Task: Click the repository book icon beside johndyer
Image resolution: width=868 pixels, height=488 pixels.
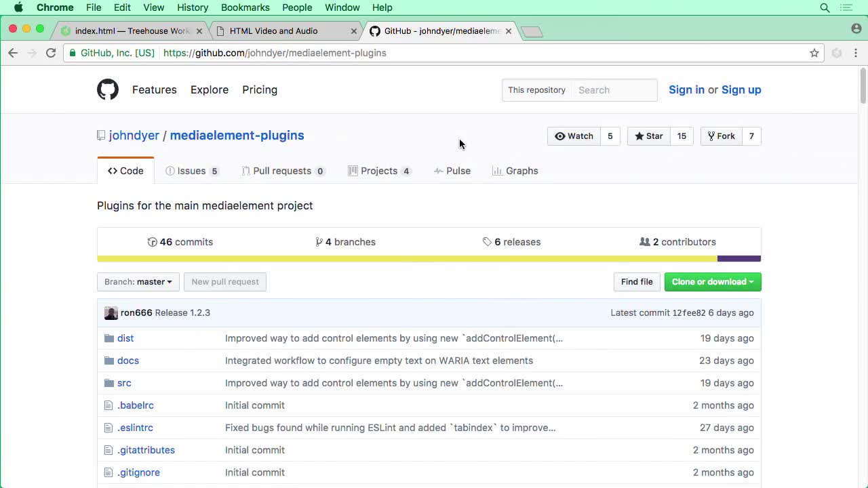Action: [101, 136]
